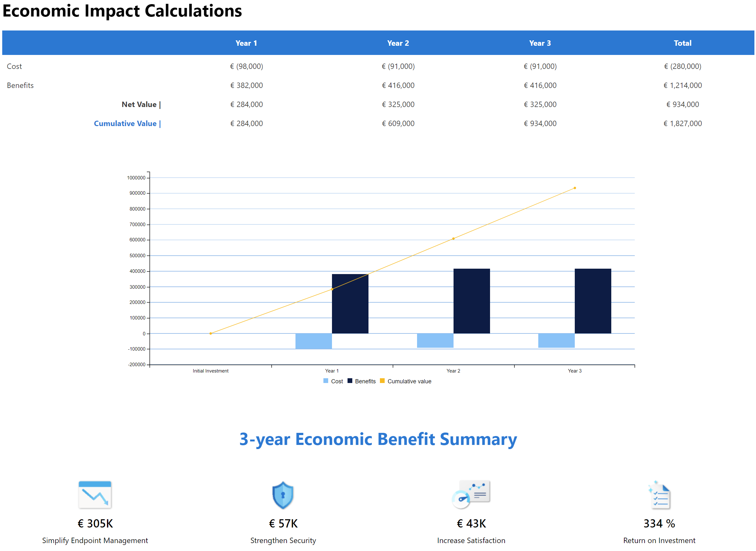Select the Benefits row label
Image resolution: width=756 pixels, height=551 pixels.
pos(20,85)
